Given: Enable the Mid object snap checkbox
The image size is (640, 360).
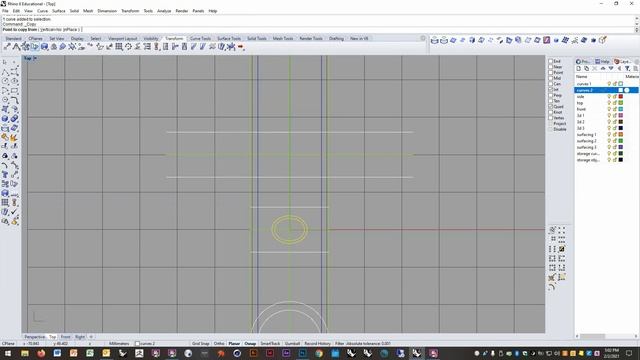Looking at the screenshot, I should [x=551, y=78].
